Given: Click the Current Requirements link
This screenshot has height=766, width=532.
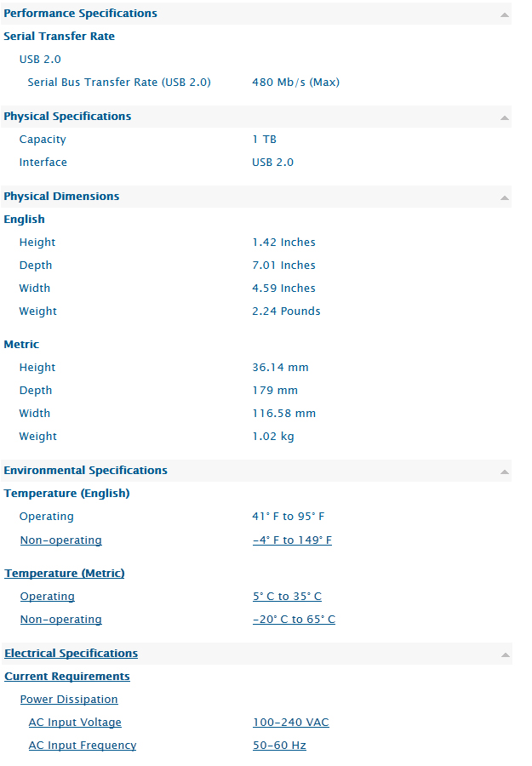Looking at the screenshot, I should (x=67, y=677).
